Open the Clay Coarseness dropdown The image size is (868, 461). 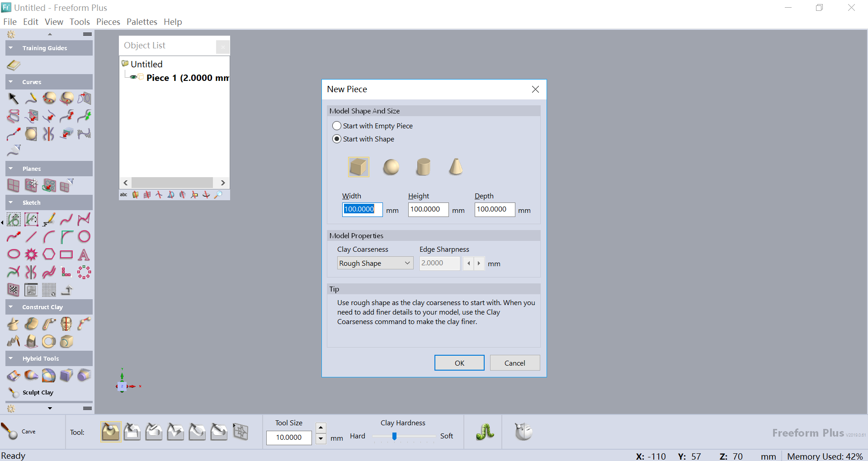click(x=375, y=263)
